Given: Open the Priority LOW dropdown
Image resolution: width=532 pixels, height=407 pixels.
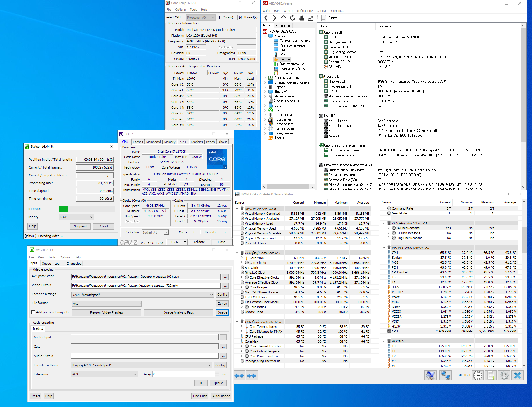Looking at the screenshot, I should [x=77, y=217].
